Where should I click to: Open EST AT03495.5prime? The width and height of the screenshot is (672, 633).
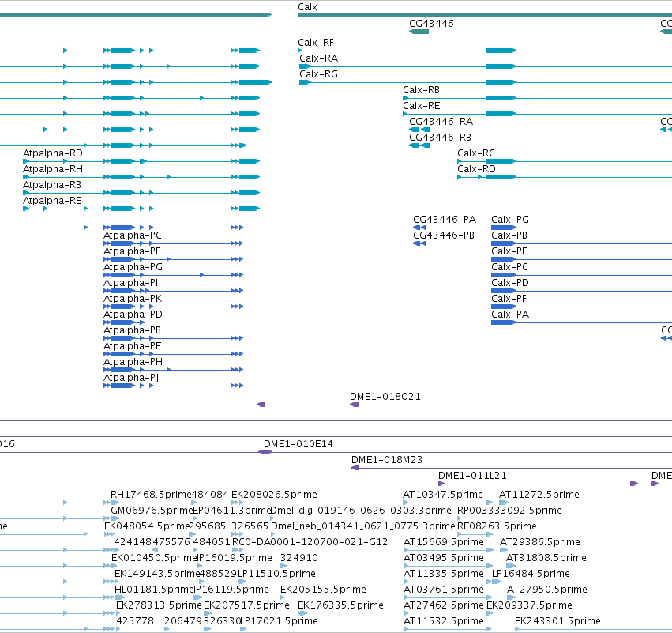[444, 559]
